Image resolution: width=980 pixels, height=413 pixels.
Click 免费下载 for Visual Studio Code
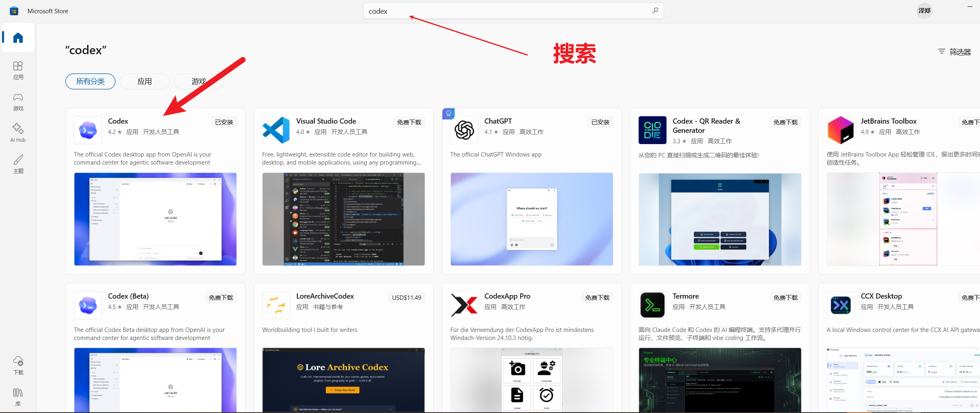409,122
